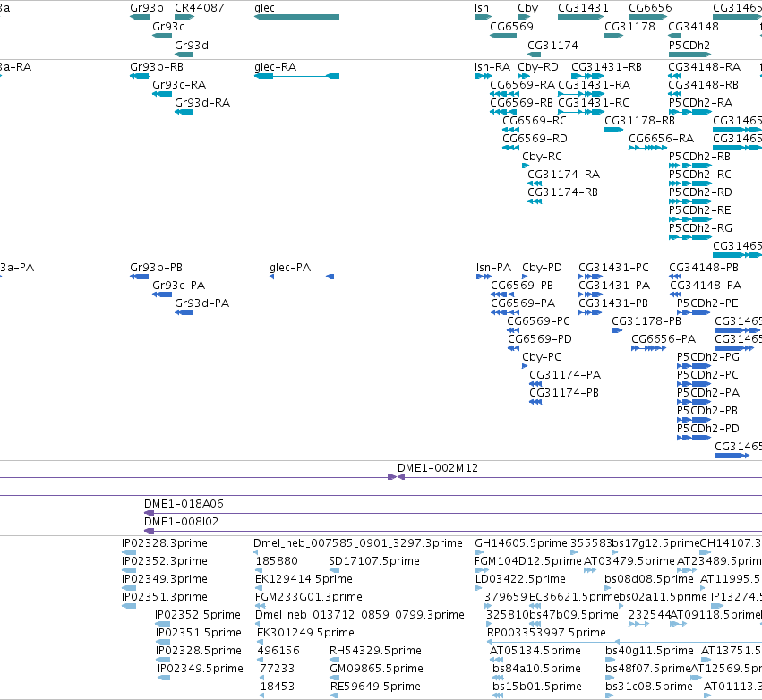Click the glec-PA protein glyph
Screen dimensions: 762x700
pos(302,277)
